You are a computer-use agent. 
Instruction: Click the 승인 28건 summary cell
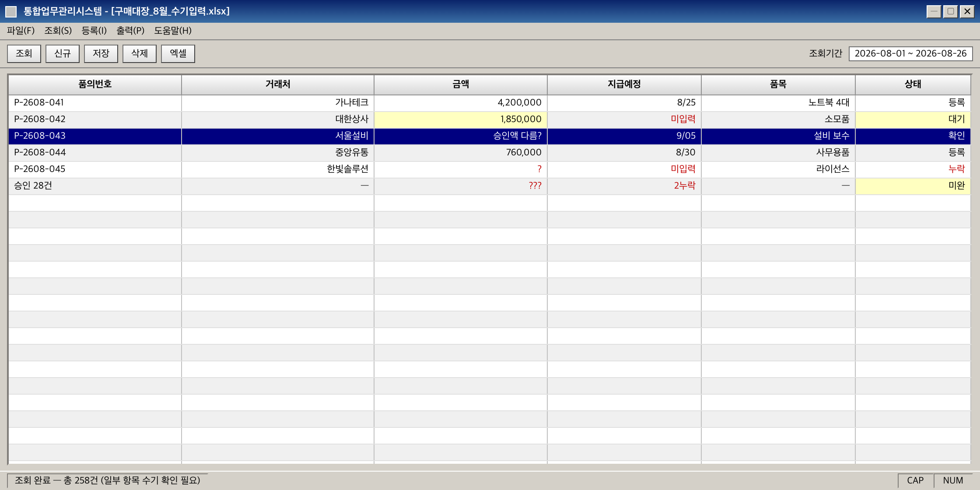95,186
